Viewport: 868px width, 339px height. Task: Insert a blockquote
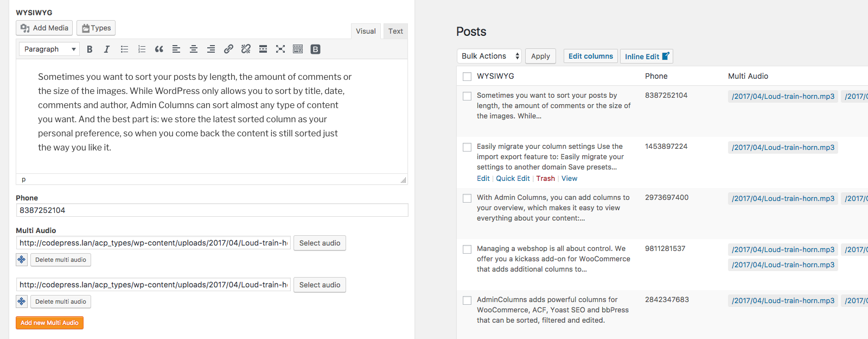(x=159, y=49)
